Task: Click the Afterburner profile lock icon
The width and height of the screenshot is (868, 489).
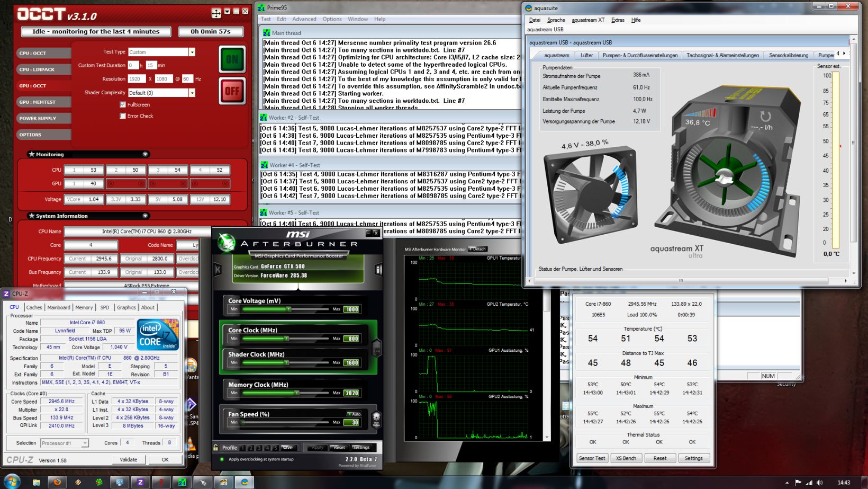Action: (215, 447)
